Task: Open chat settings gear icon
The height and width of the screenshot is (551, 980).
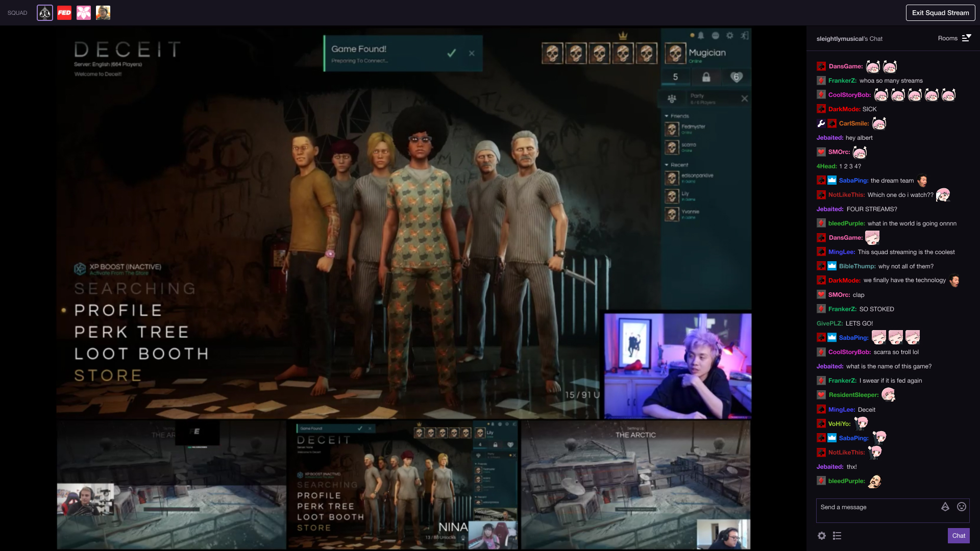Action: (x=822, y=536)
